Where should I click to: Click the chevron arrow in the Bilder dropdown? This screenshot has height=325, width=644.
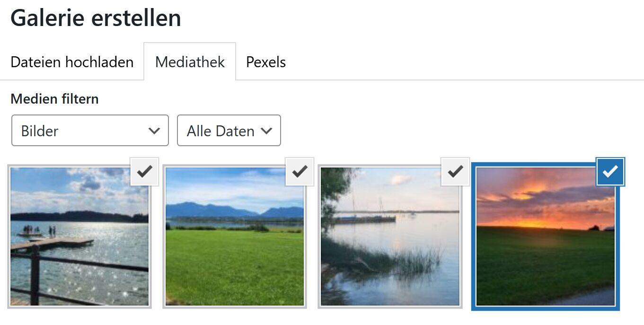click(154, 131)
